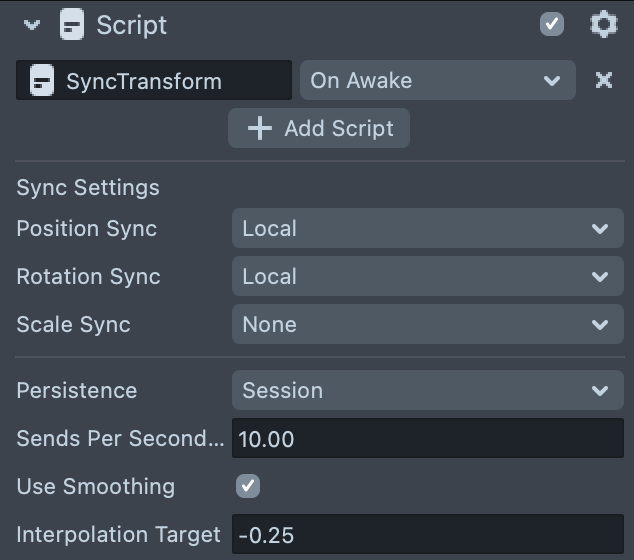Open the Script component gear settings
The width and height of the screenshot is (634, 560).
click(x=603, y=24)
